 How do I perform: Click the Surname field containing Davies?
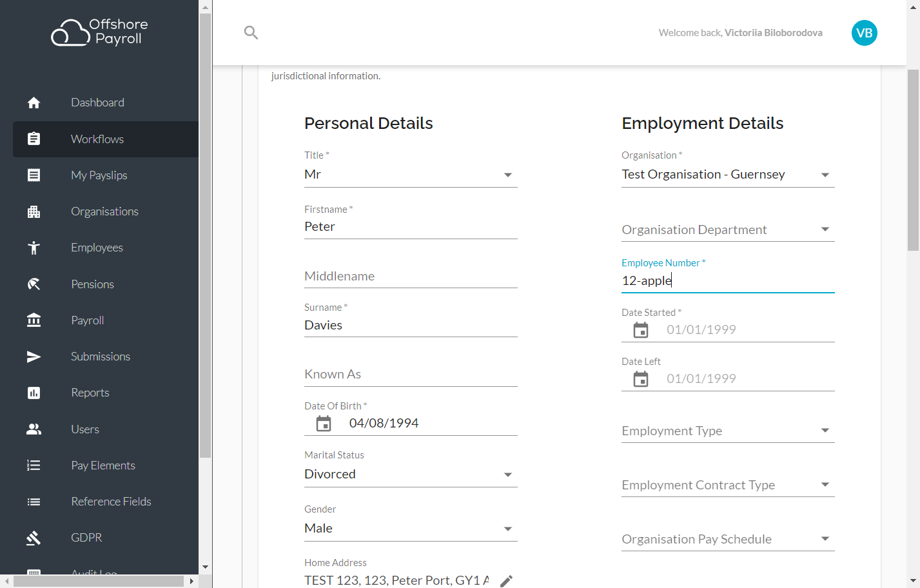[411, 326]
